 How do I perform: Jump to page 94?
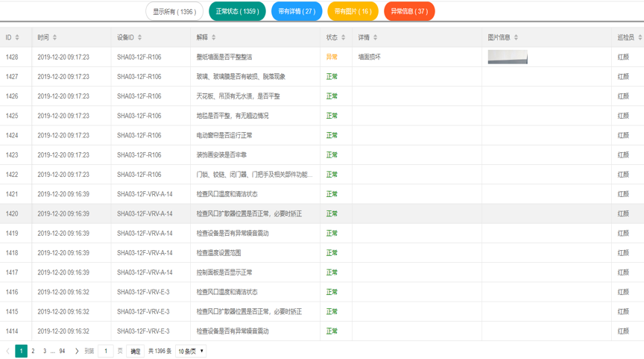click(62, 351)
